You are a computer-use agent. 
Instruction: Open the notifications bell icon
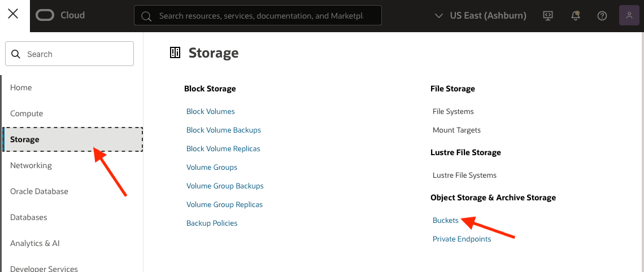coord(575,15)
